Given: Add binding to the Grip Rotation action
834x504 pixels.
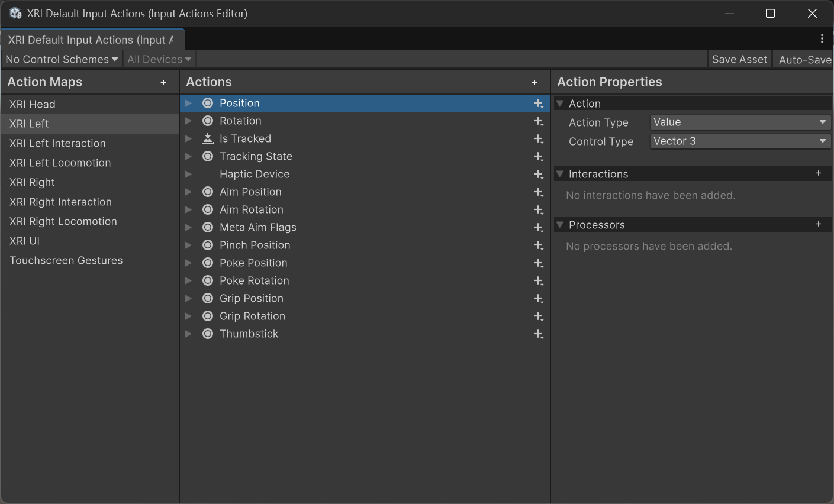Looking at the screenshot, I should click(538, 316).
